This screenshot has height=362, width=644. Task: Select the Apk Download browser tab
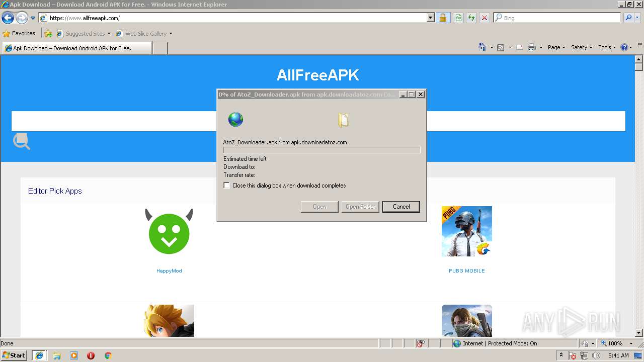pos(76,48)
